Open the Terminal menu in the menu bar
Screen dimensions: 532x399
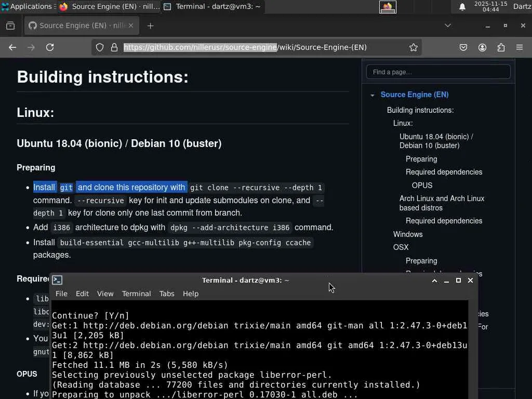tap(137, 294)
